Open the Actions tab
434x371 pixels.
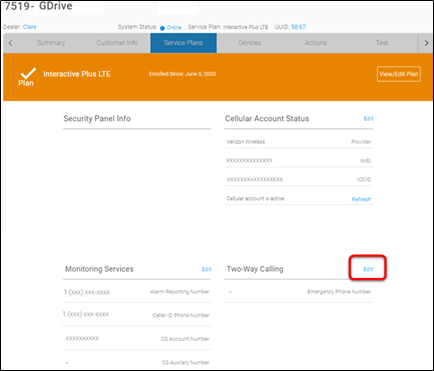[x=315, y=43]
